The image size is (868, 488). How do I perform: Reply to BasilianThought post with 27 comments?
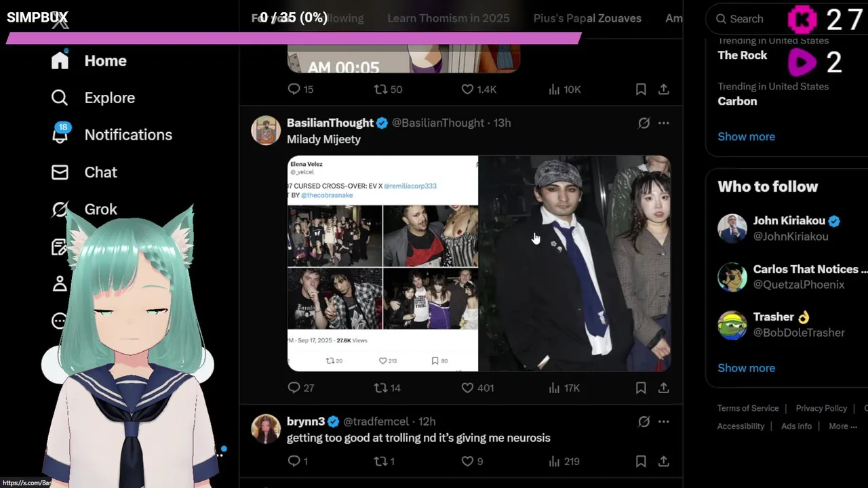(x=300, y=388)
